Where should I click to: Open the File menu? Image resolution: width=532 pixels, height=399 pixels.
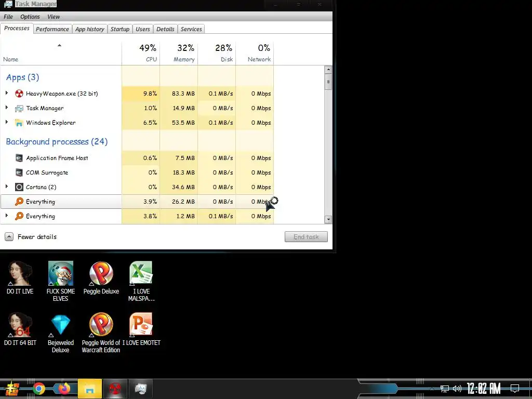pyautogui.click(x=8, y=17)
